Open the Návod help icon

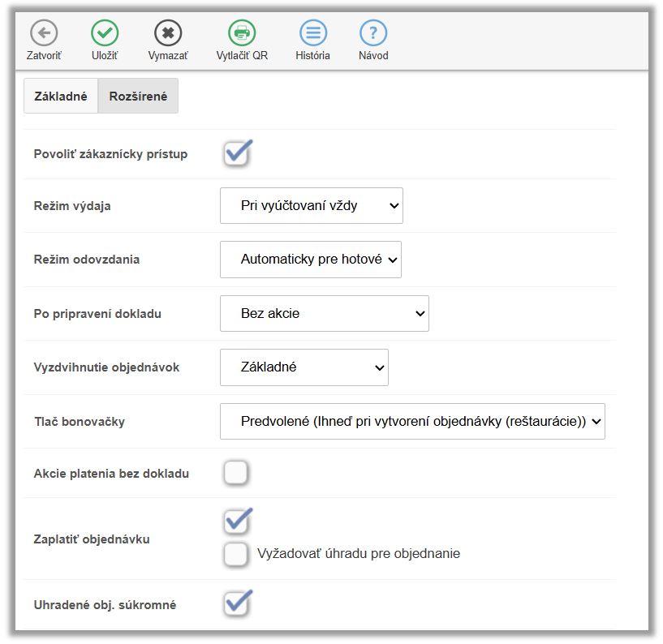(373, 33)
